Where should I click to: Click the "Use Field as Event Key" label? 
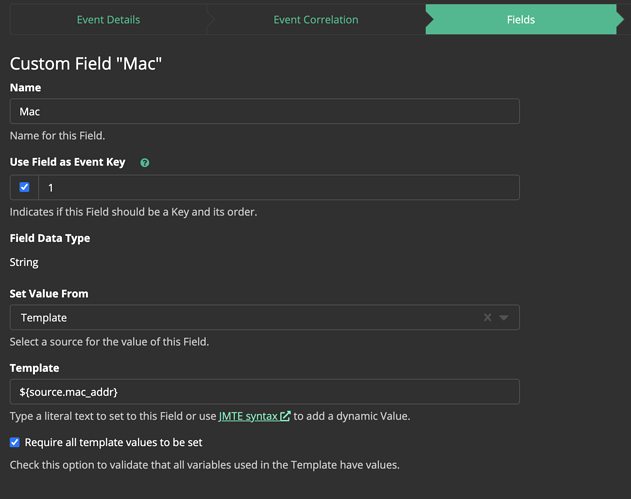click(68, 162)
